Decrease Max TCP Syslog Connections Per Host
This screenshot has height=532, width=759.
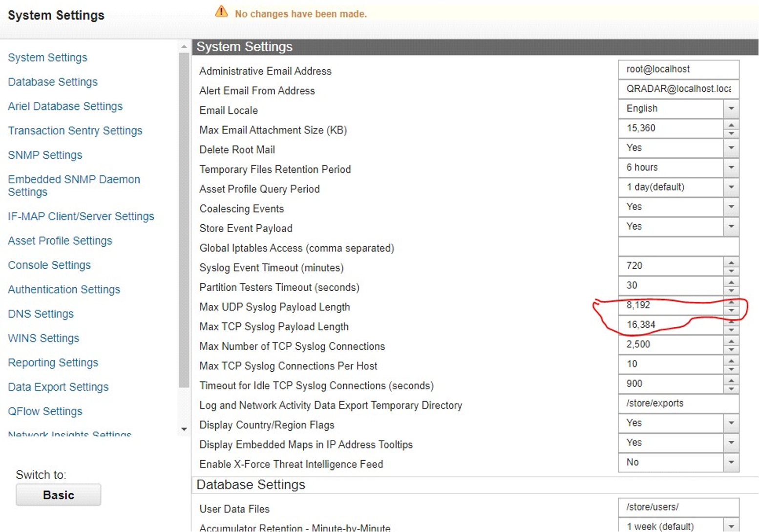[x=731, y=369]
